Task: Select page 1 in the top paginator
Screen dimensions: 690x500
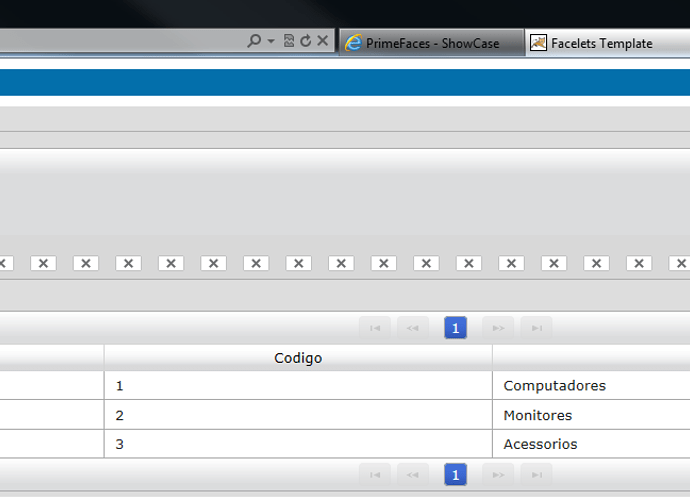Action: pyautogui.click(x=455, y=328)
